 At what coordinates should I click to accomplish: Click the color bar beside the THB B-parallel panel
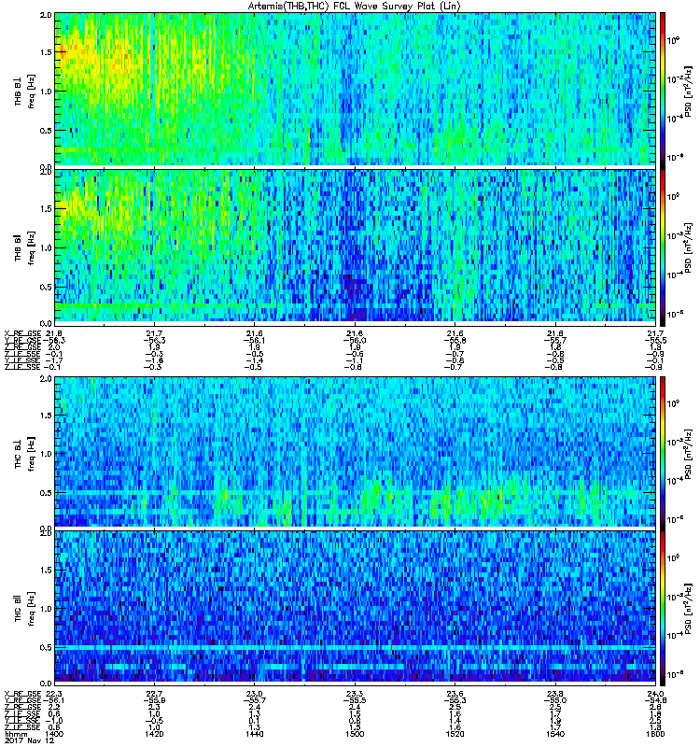tap(663, 247)
